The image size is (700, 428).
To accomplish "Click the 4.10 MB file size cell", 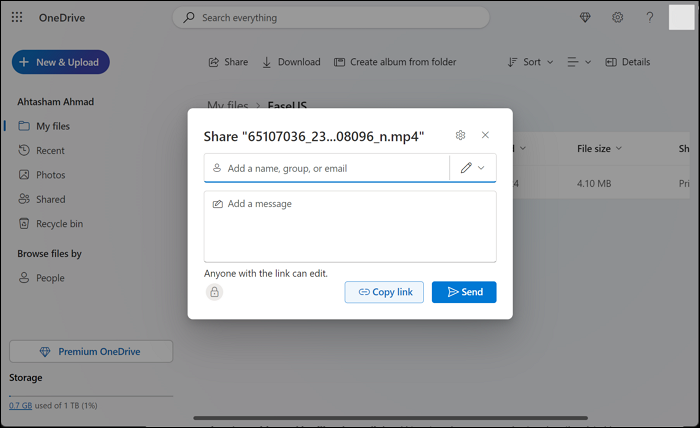I will (594, 183).
